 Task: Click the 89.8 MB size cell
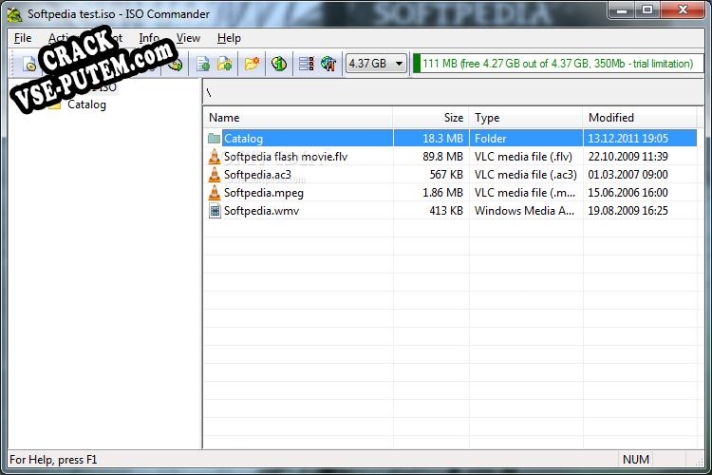click(442, 157)
